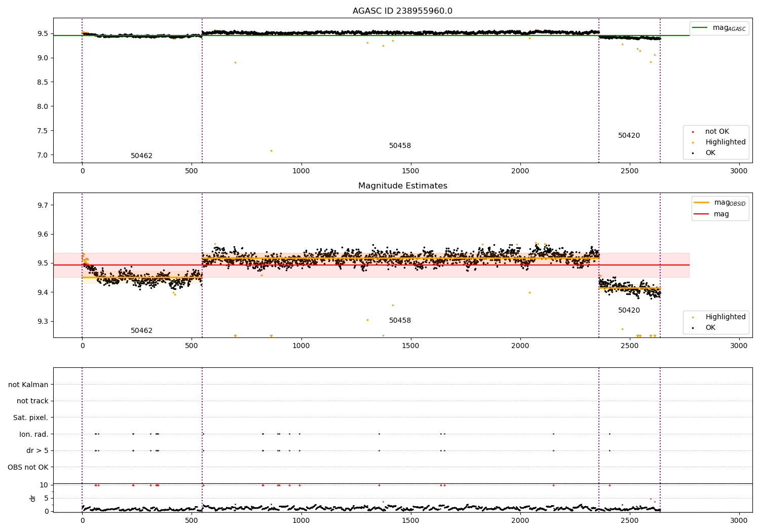Click the 7.0 tick label on top plot

[43, 155]
